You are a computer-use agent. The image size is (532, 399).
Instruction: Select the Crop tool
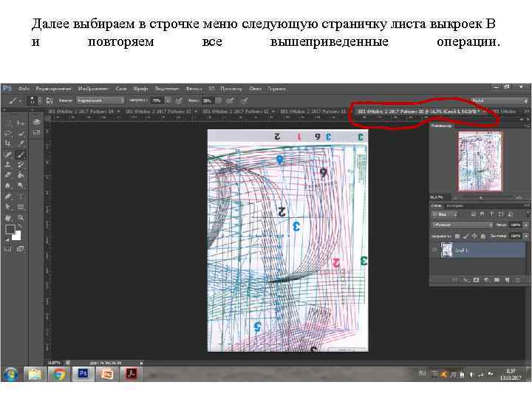tap(8, 144)
